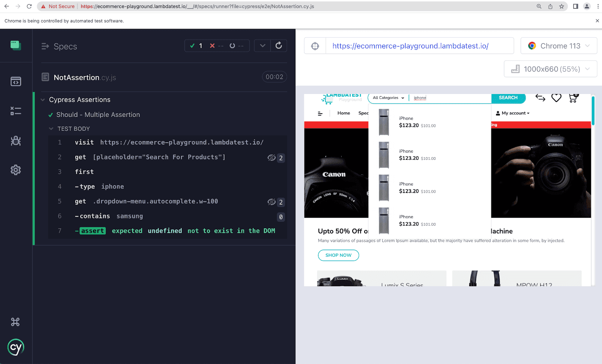
Task: Open the Debug panel via the bug icon
Action: tap(16, 141)
